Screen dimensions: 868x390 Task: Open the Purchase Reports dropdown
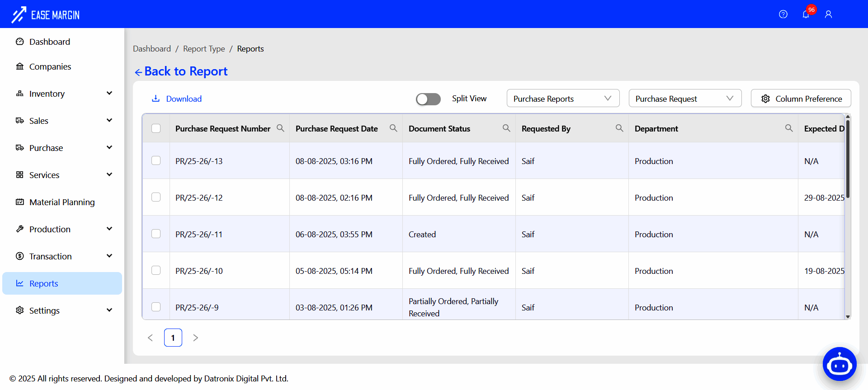[563, 99]
